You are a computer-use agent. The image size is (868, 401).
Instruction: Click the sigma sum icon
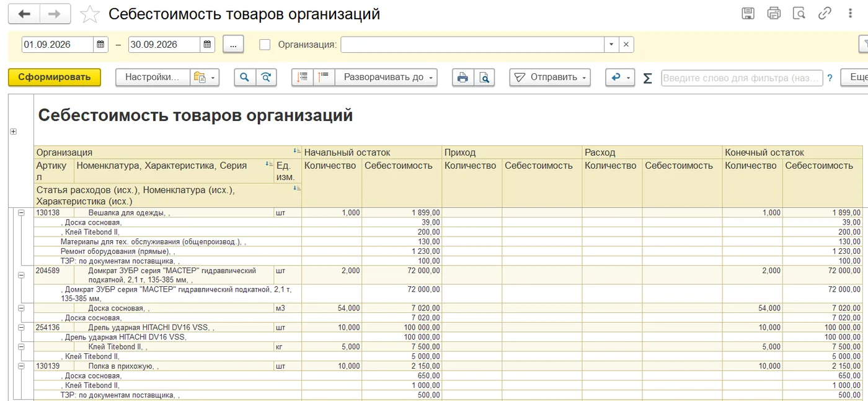pos(648,78)
